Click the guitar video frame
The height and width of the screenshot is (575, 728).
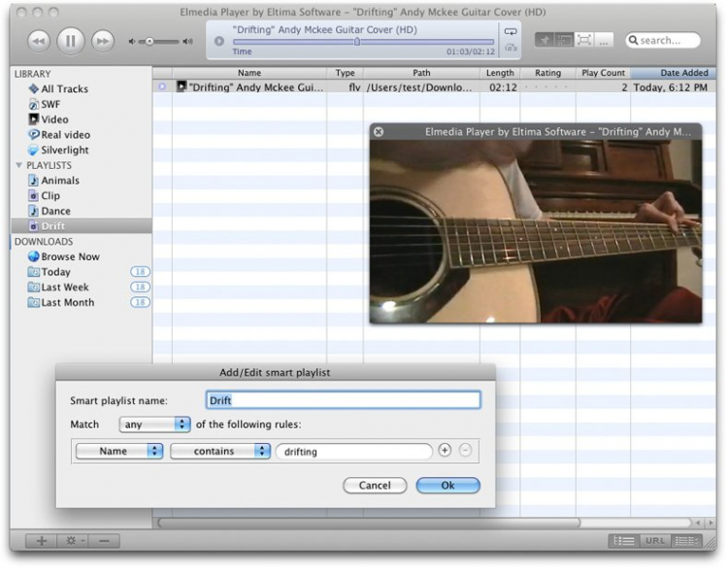click(536, 231)
